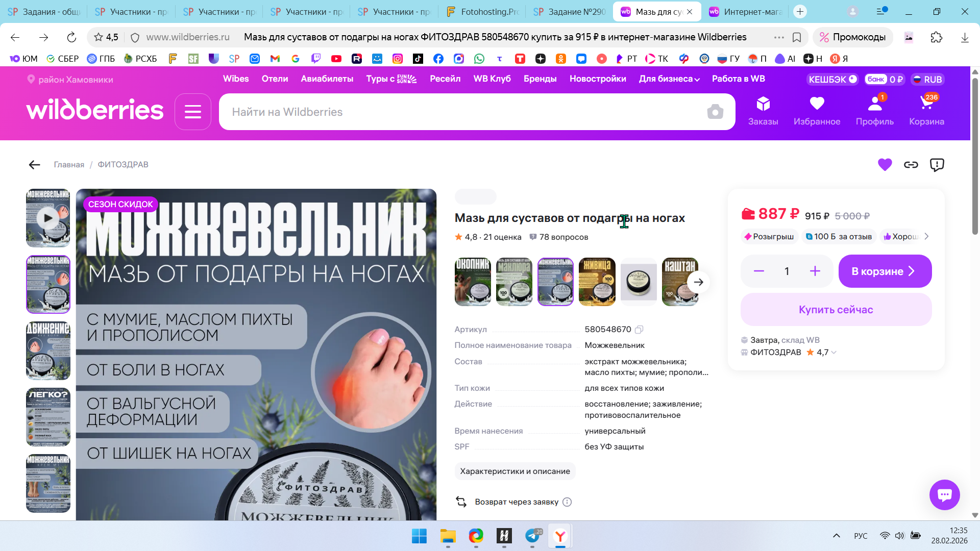Expand ФИТОЗДРАВ seller rating chevron
This screenshot has width=980, height=551.
pyautogui.click(x=834, y=353)
